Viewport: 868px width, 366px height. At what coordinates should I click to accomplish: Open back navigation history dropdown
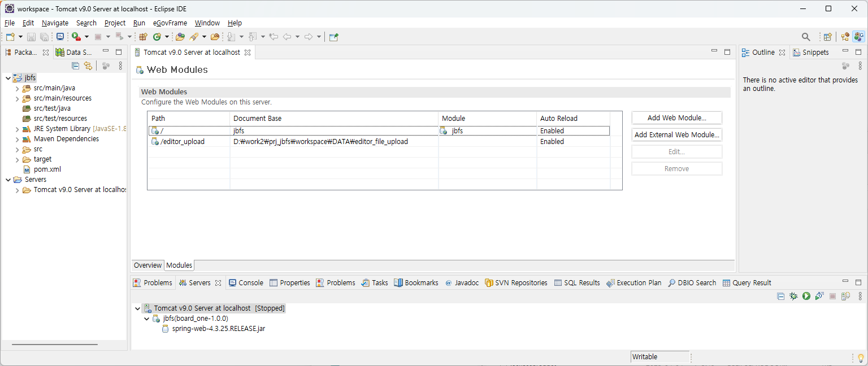tap(297, 37)
